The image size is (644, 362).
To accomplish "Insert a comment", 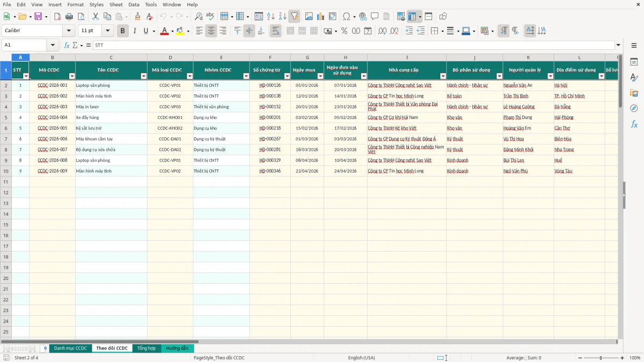I will (375, 17).
